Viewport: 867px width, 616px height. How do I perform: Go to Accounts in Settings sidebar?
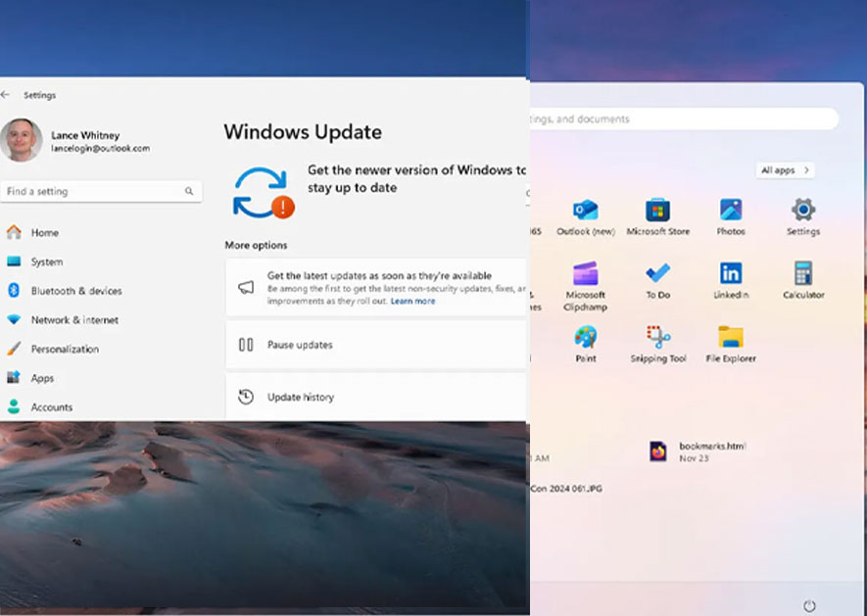[52, 407]
